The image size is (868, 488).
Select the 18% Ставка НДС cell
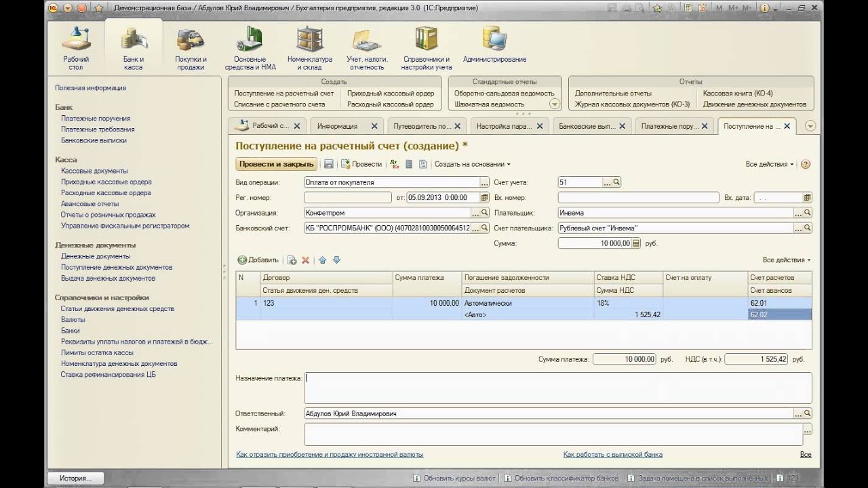pos(628,304)
